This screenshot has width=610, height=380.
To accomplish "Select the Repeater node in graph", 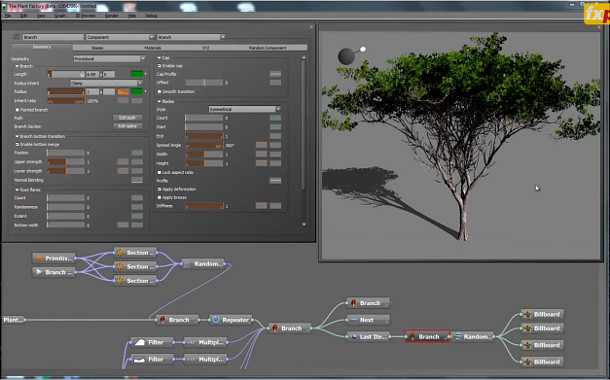I will 231,320.
